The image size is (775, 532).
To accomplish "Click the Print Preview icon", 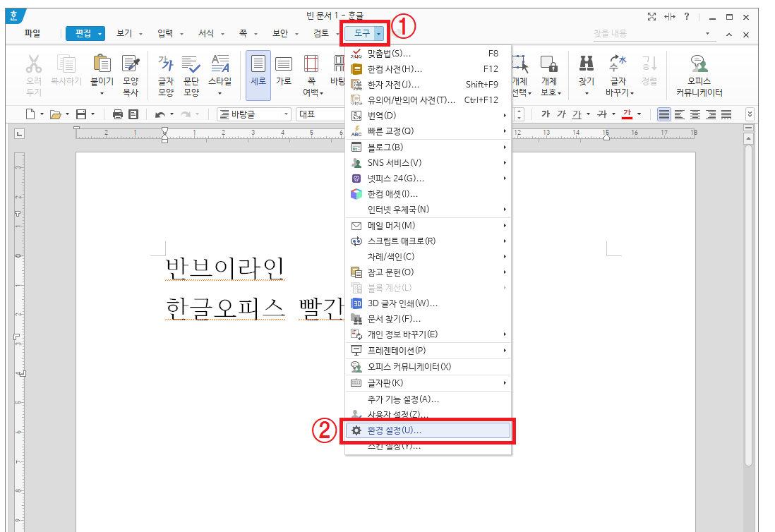I will click(x=133, y=114).
